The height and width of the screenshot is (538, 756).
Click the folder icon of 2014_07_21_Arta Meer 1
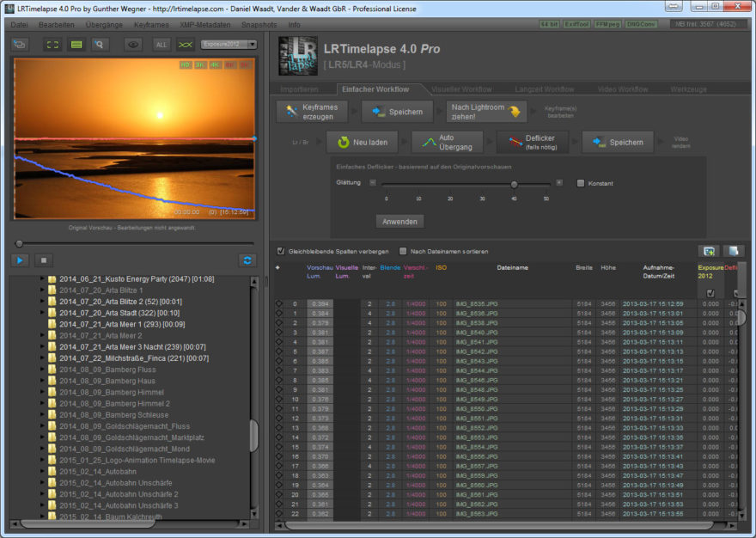point(52,324)
